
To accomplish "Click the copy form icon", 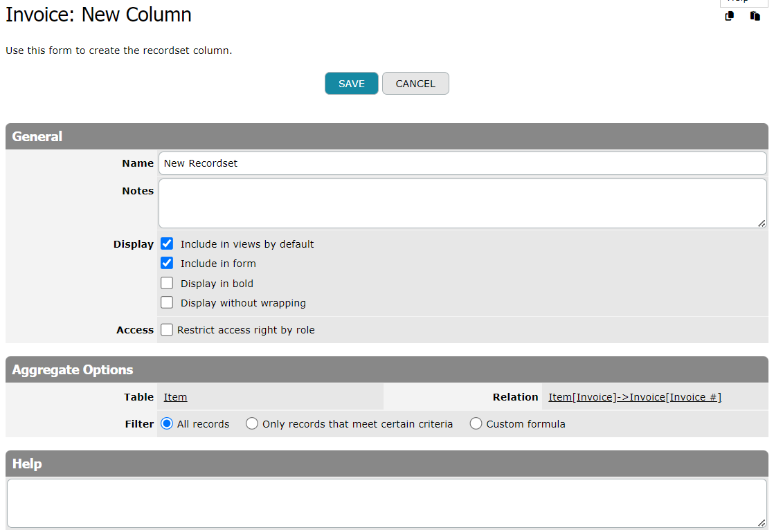I will pos(729,17).
